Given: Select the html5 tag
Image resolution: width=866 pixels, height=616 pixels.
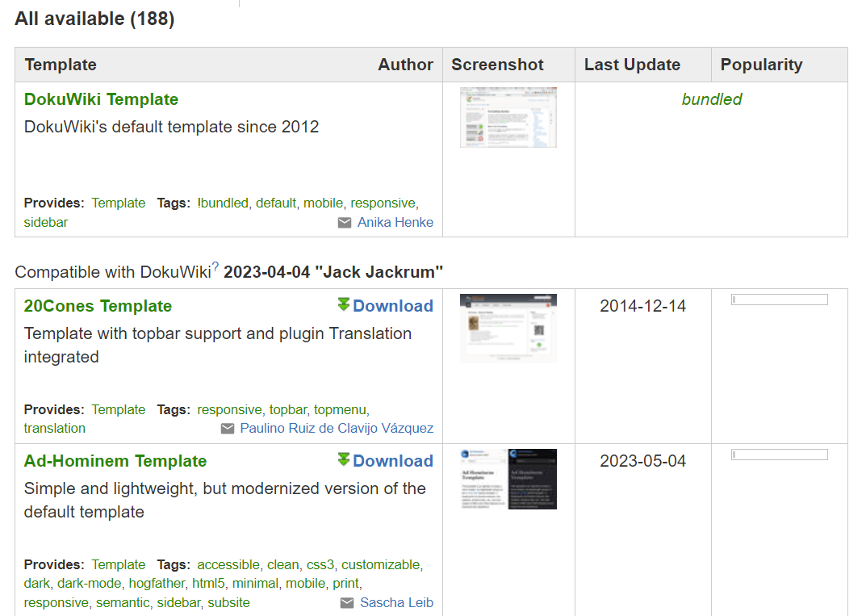Looking at the screenshot, I should [208, 584].
